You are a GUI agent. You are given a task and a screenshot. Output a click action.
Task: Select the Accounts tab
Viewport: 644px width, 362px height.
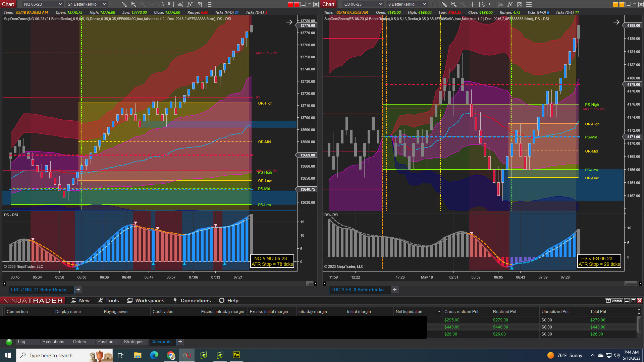click(162, 342)
